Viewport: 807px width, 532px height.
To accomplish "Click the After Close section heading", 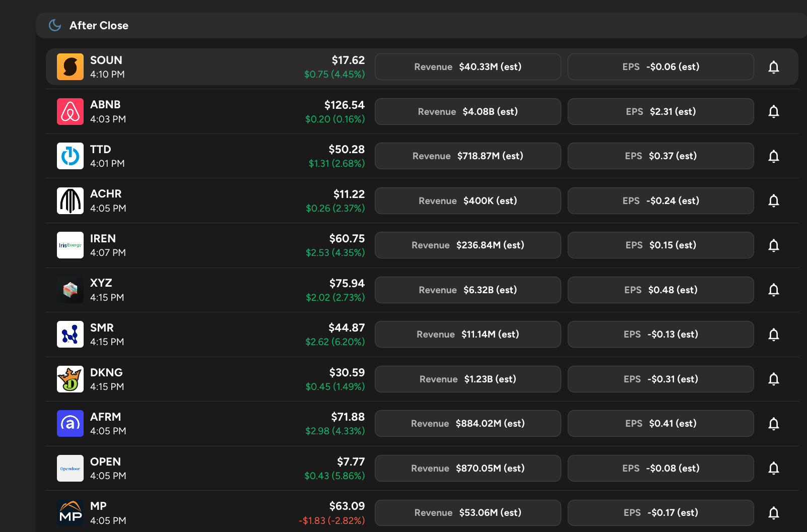I will pyautogui.click(x=99, y=25).
